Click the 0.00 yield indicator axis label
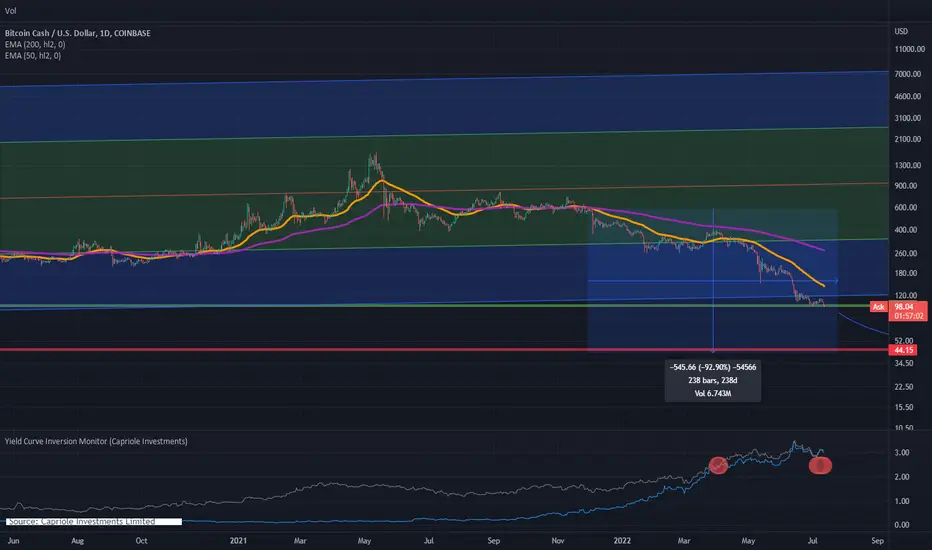 902,525
